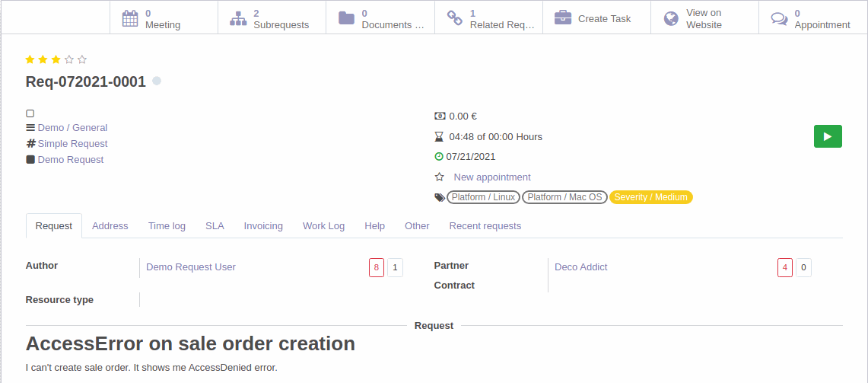This screenshot has width=868, height=383.
Task: Set priority to fifth star
Action: click(82, 59)
